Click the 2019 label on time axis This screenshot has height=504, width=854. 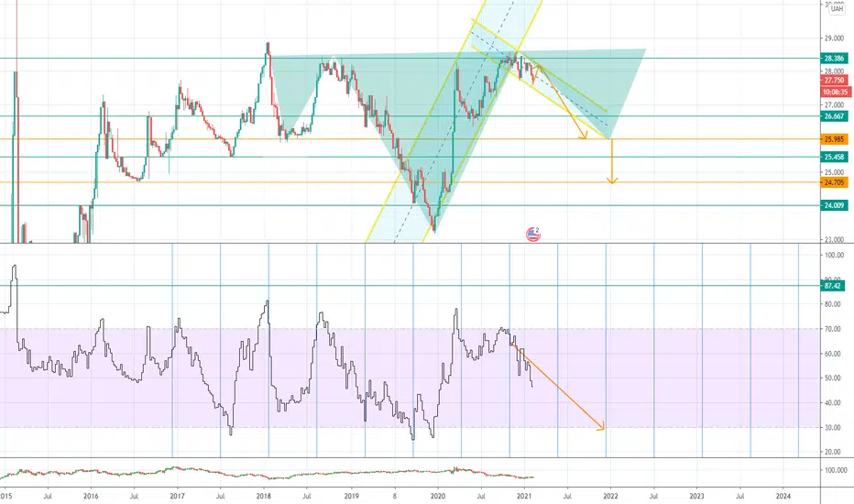click(351, 497)
